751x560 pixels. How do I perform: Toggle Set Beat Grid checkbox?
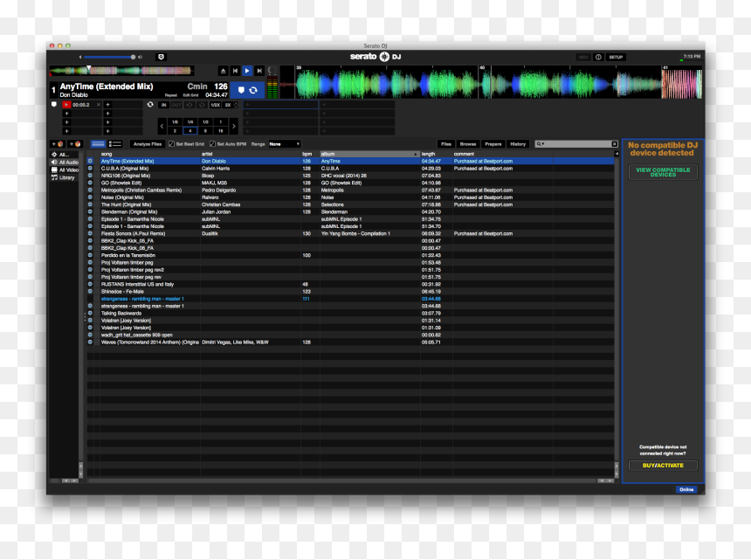[171, 143]
